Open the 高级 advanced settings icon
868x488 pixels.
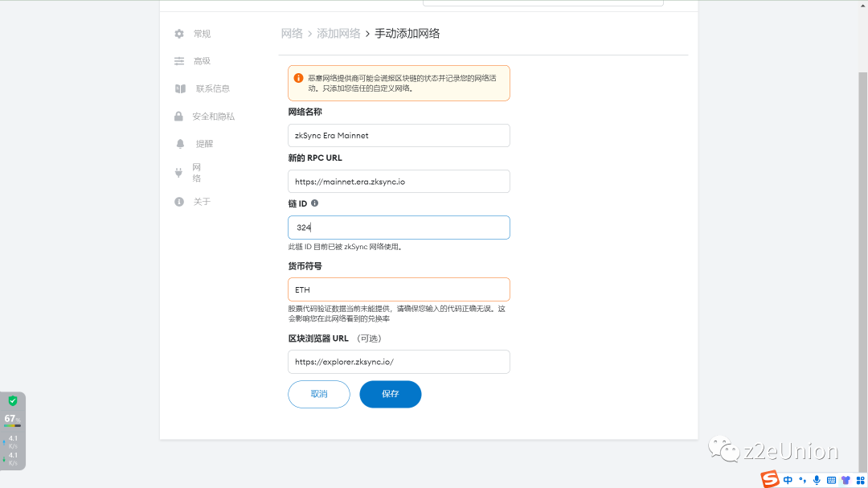178,60
